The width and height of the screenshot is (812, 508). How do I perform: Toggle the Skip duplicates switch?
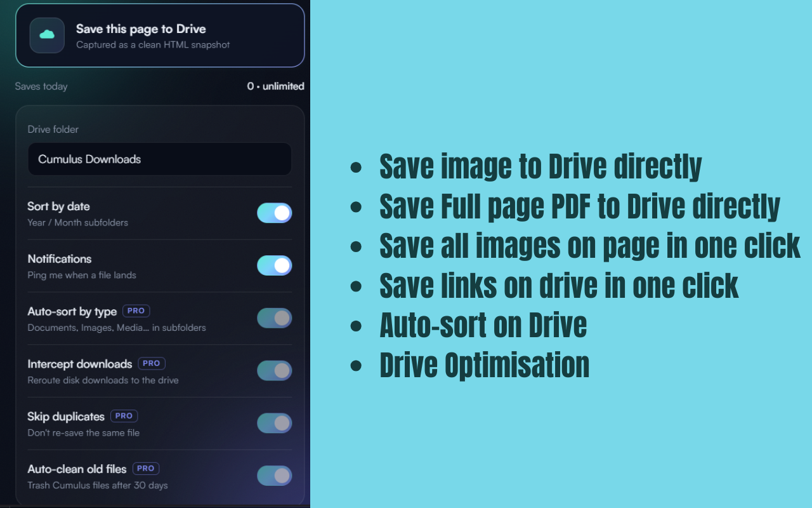(x=275, y=423)
